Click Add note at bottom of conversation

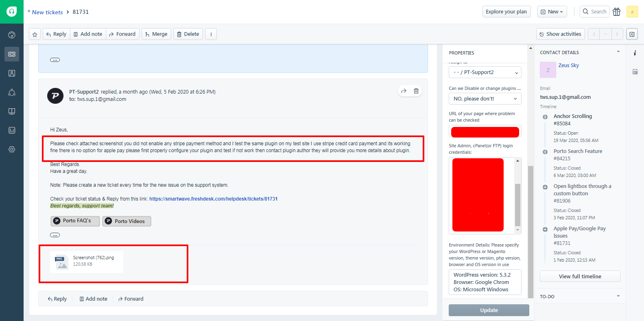[93, 299]
